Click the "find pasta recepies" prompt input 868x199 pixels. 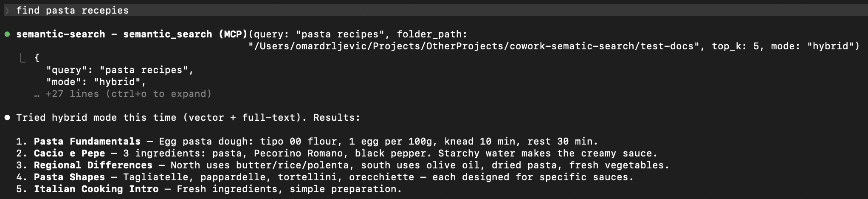pyautogui.click(x=72, y=11)
